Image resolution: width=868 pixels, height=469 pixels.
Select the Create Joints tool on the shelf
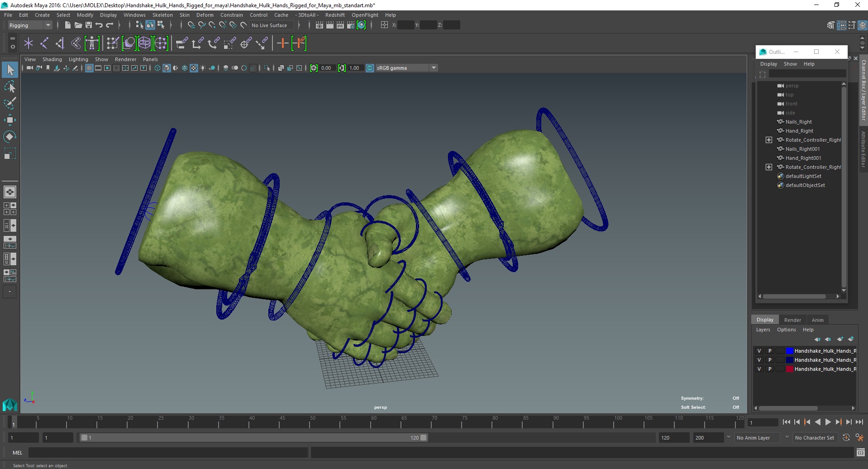click(44, 43)
